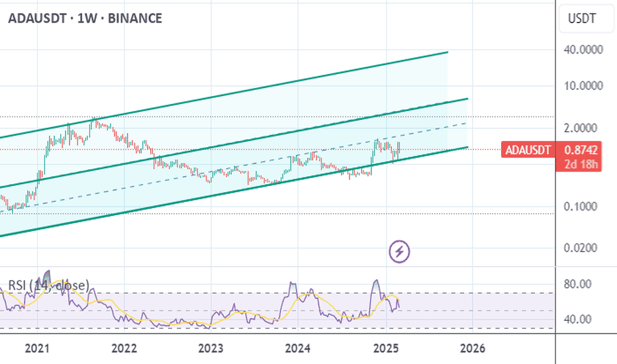
Task: Click the 0.1000 price axis label
Action: (x=581, y=206)
